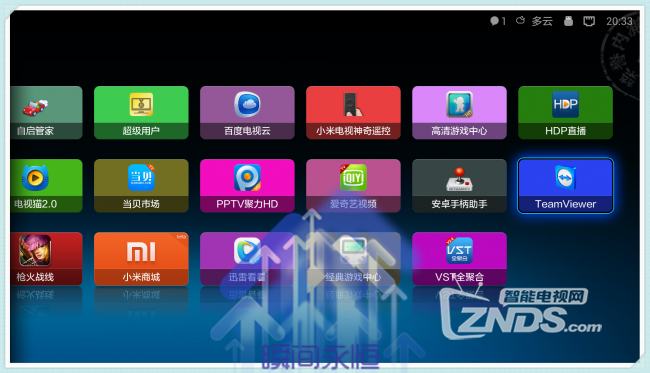Launch 小米电视神奇遥控 remote app
This screenshot has width=650, height=373.
353,112
